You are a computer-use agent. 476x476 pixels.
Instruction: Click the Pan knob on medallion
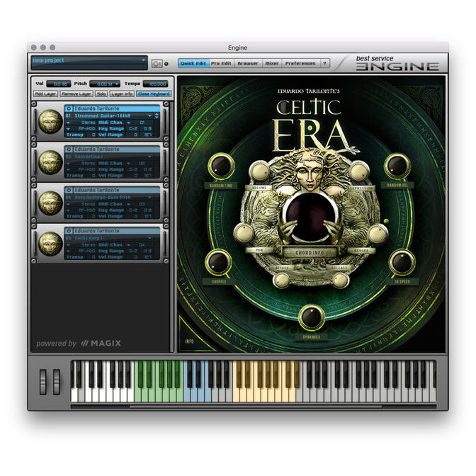244,234
